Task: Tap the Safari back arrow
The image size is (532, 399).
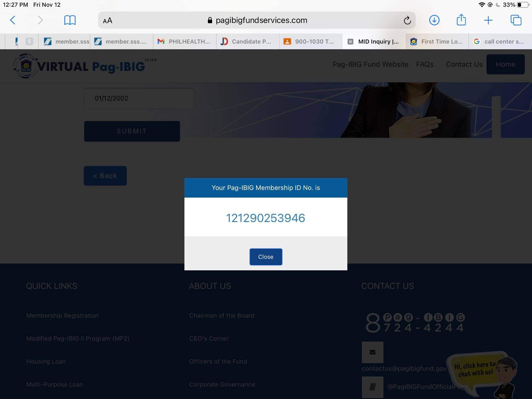Action: pos(12,20)
